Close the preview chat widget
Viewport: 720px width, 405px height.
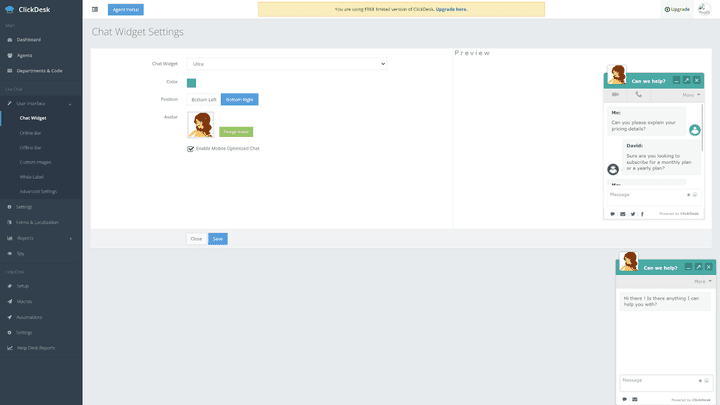[697, 80]
